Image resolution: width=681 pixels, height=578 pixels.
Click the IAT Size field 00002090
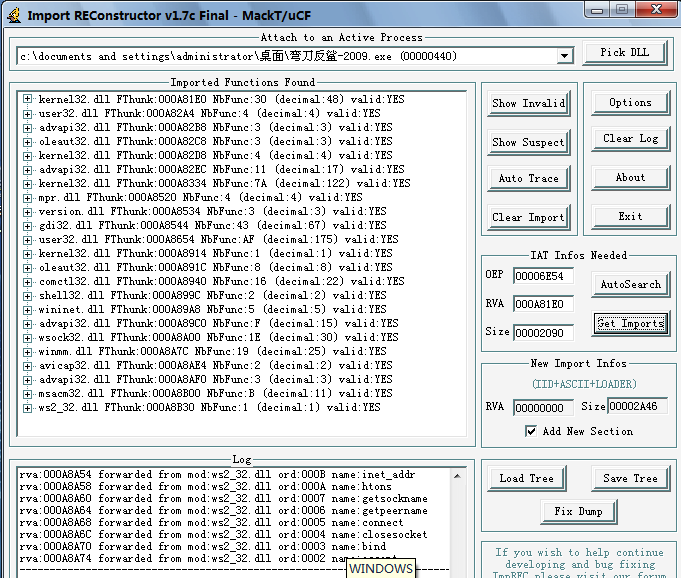pyautogui.click(x=543, y=333)
